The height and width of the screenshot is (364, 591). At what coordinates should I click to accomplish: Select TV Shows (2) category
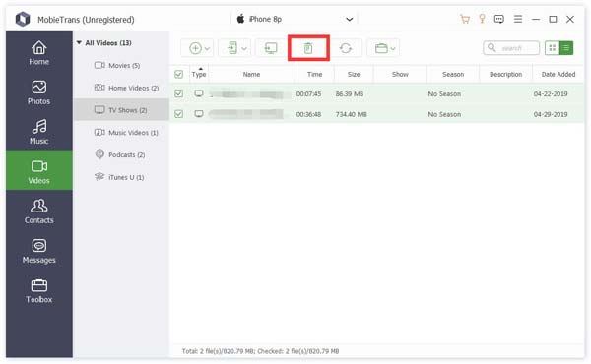coord(121,110)
